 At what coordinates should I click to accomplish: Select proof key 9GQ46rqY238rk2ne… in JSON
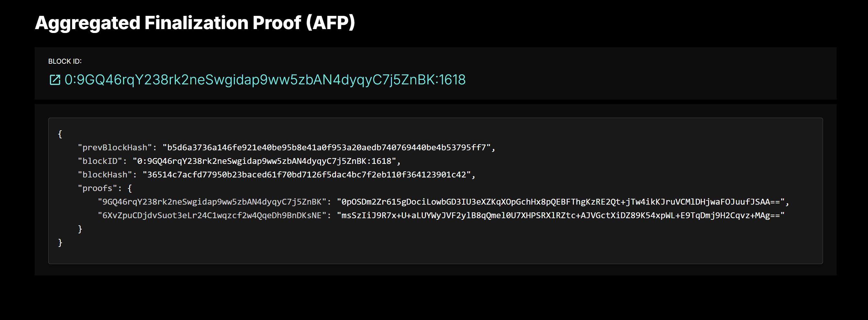[212, 202]
